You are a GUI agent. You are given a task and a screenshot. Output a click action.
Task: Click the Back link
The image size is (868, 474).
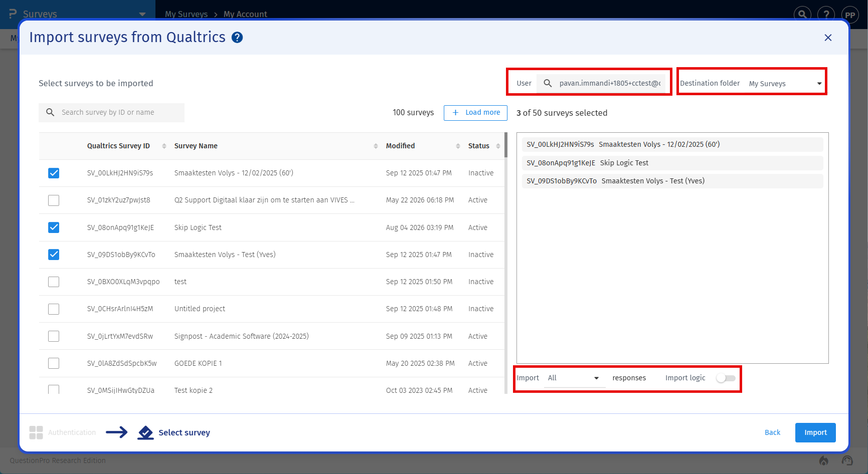tap(772, 432)
